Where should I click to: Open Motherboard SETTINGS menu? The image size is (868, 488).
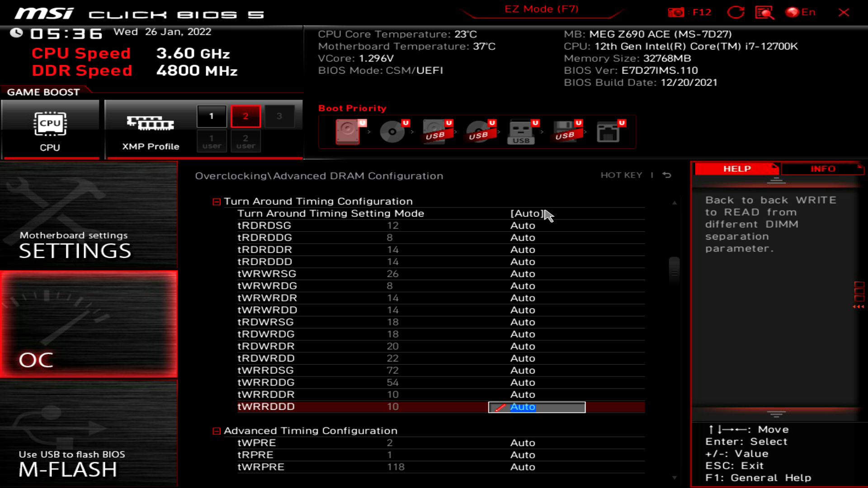coord(89,216)
